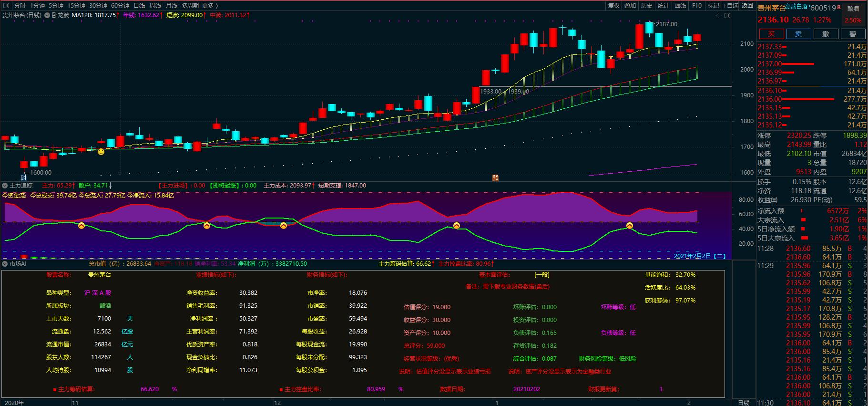Click the 标记 mark button
This screenshot has height=406, width=868.
(x=714, y=6)
